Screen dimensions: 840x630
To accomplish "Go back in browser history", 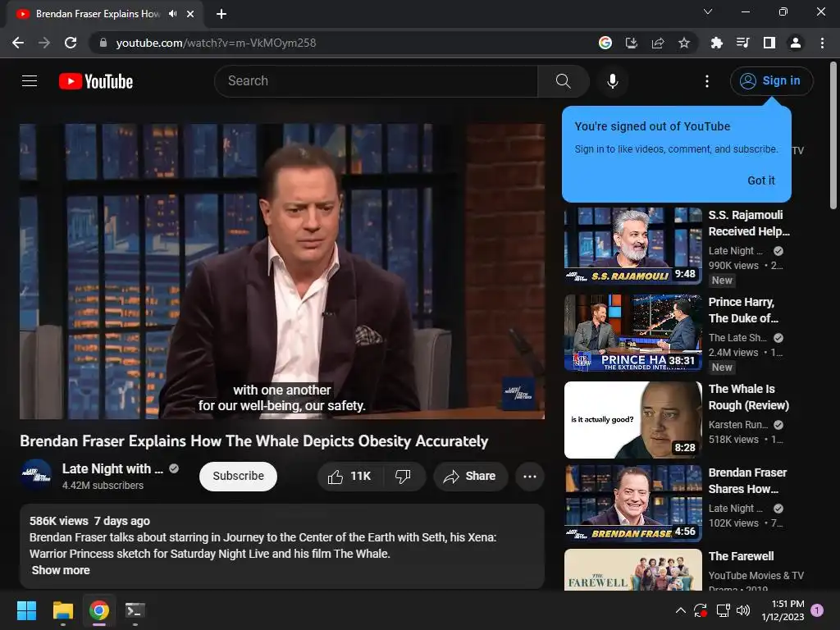I will pyautogui.click(x=18, y=43).
